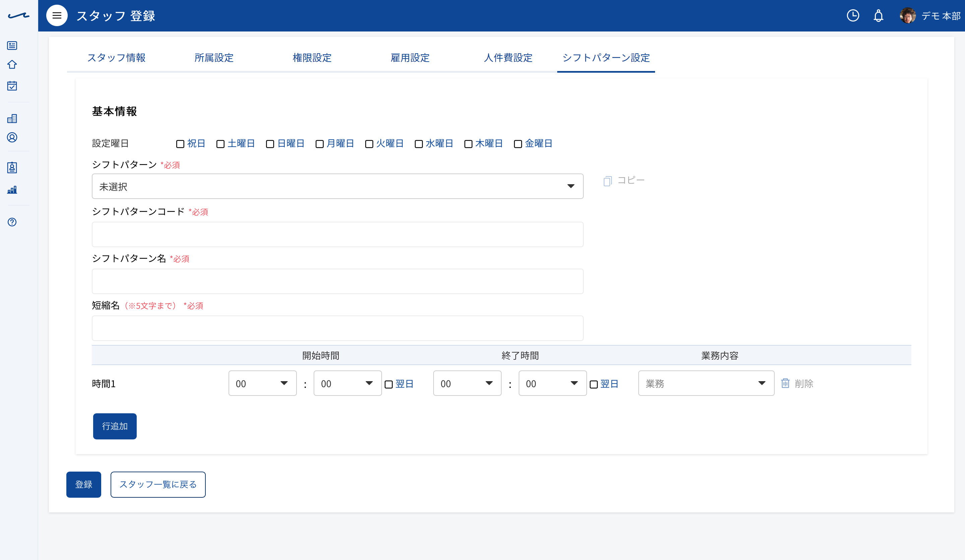Check the 月曜日 checkbox

[x=319, y=144]
